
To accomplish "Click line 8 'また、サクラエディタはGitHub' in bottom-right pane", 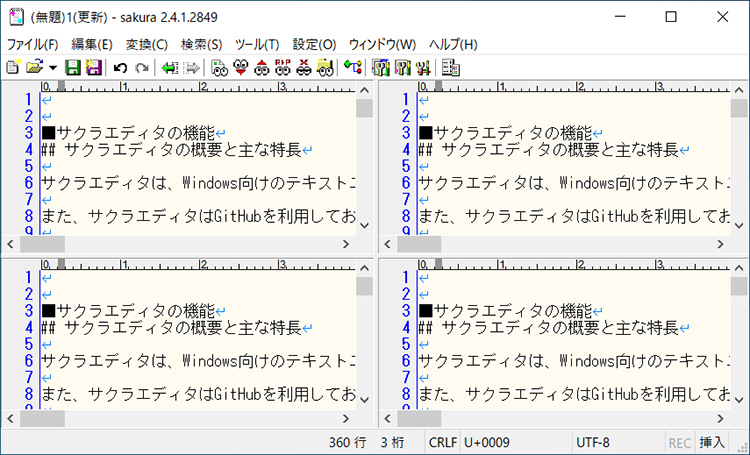I will (x=574, y=394).
